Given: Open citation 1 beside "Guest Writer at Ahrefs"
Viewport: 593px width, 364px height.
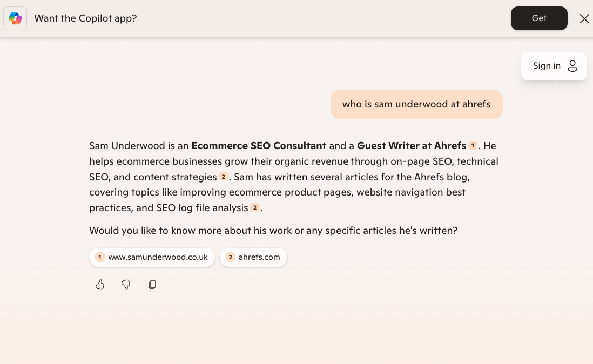Looking at the screenshot, I should pos(473,145).
